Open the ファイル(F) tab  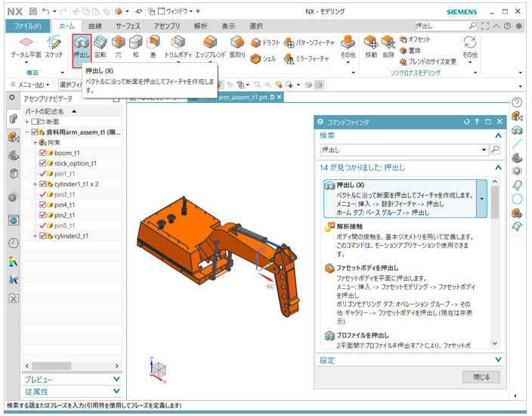coord(27,26)
